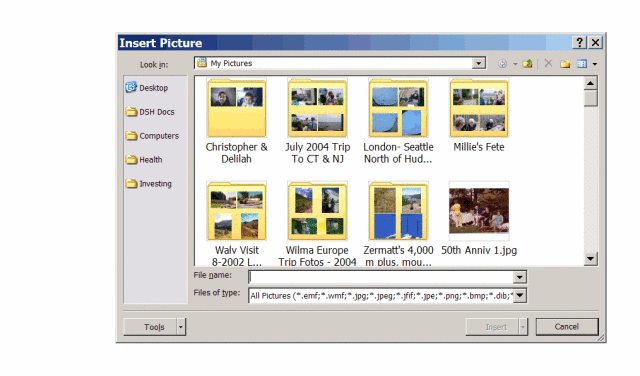Open DSH Docs folder shortcut
640x376 pixels.
[150, 111]
